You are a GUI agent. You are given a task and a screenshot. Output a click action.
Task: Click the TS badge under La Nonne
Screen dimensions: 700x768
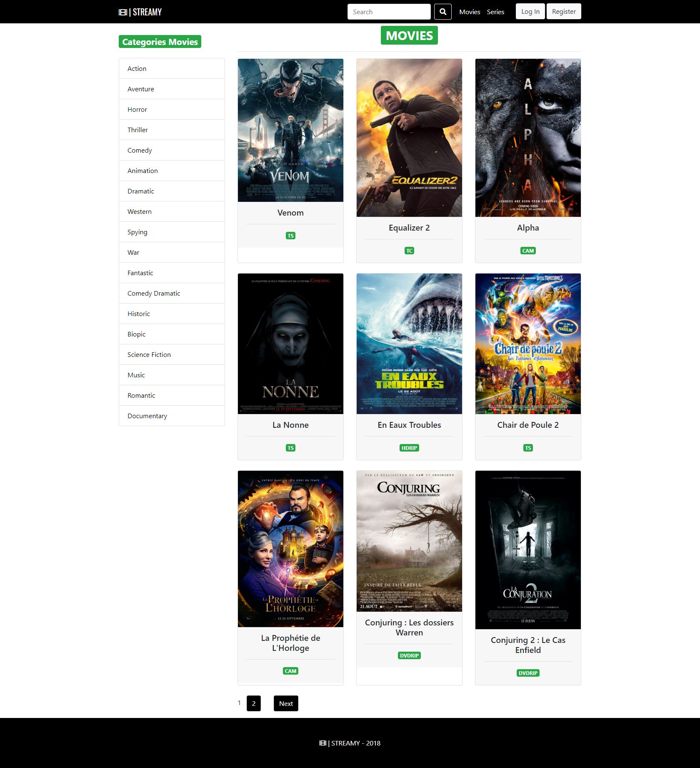pos(290,448)
